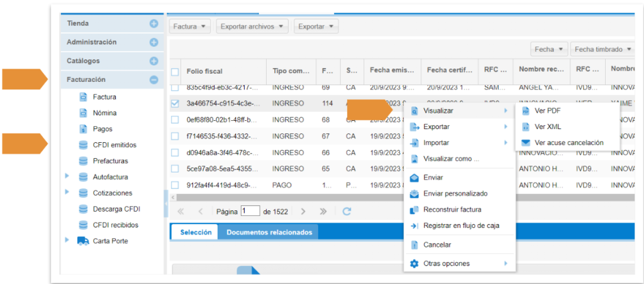The width and height of the screenshot is (644, 284).
Task: Expand the Catálogos section plus icon
Action: coord(153,61)
